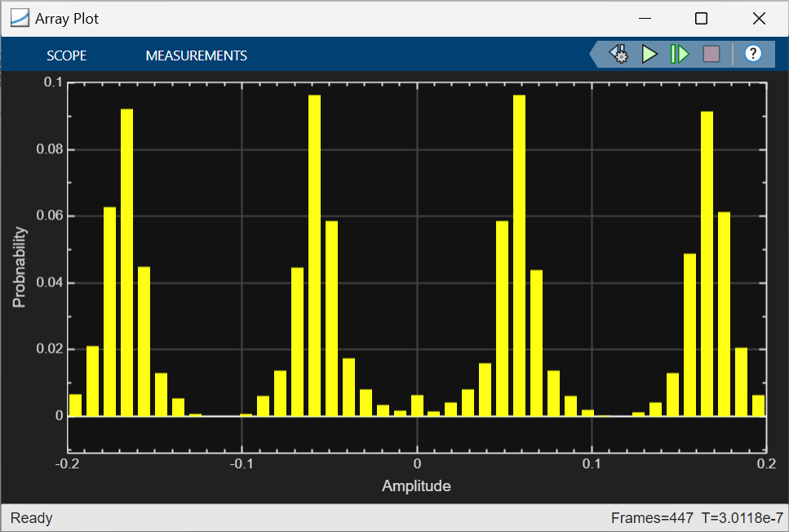The width and height of the screenshot is (789, 532).
Task: Minimize the Array Plot window
Action: [x=645, y=18]
